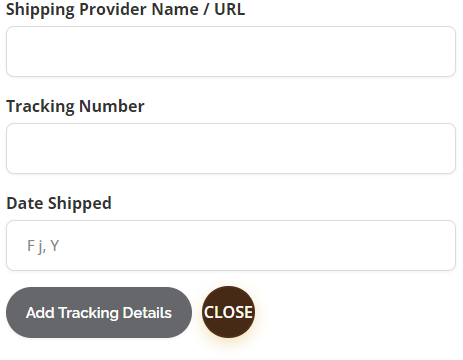The height and width of the screenshot is (360, 463).
Task: Open the Date Shipped date field
Action: click(x=231, y=246)
